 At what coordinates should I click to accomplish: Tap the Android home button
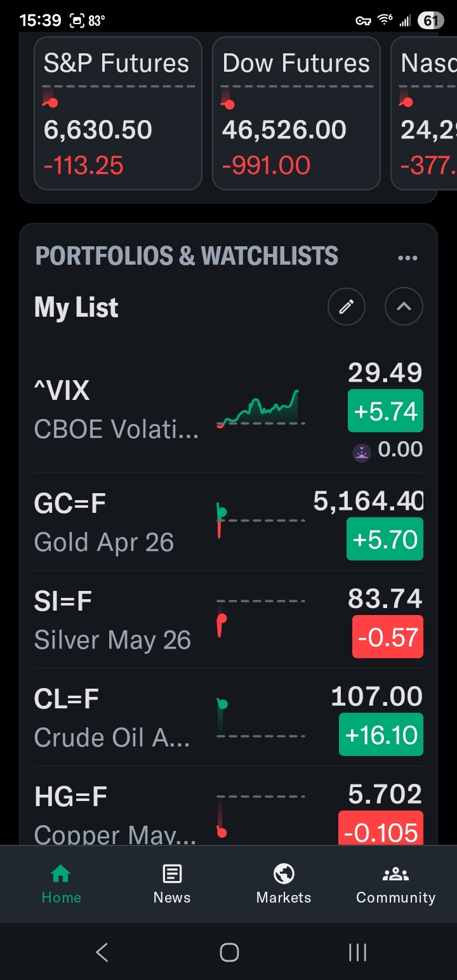[x=229, y=952]
